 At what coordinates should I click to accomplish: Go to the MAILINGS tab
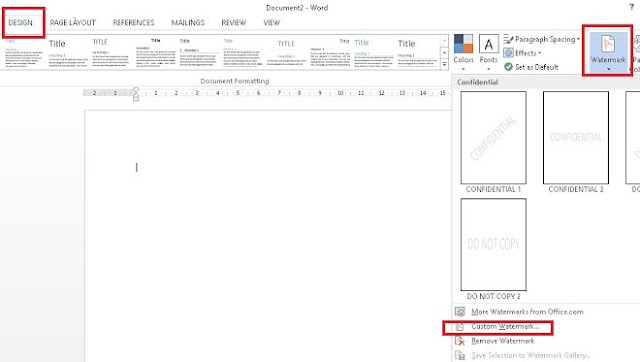coord(188,23)
